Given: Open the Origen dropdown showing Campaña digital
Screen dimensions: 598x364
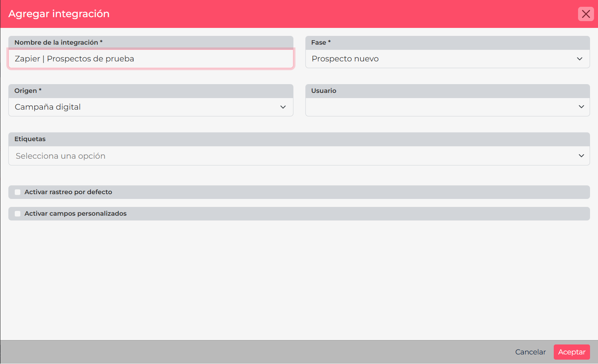Looking at the screenshot, I should coord(151,107).
